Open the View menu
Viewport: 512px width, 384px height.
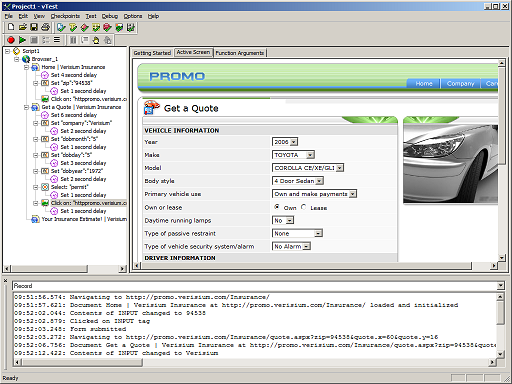point(39,16)
